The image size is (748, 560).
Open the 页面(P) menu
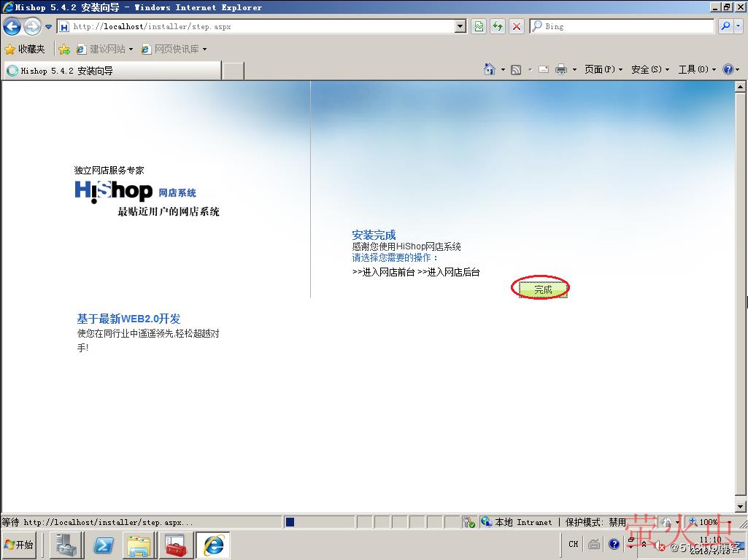click(x=604, y=69)
